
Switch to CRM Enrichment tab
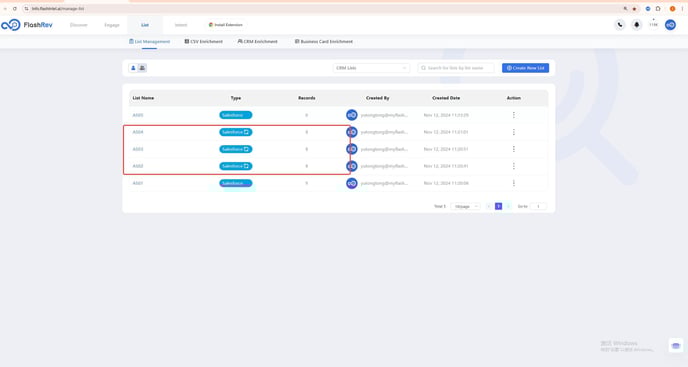[258, 42]
